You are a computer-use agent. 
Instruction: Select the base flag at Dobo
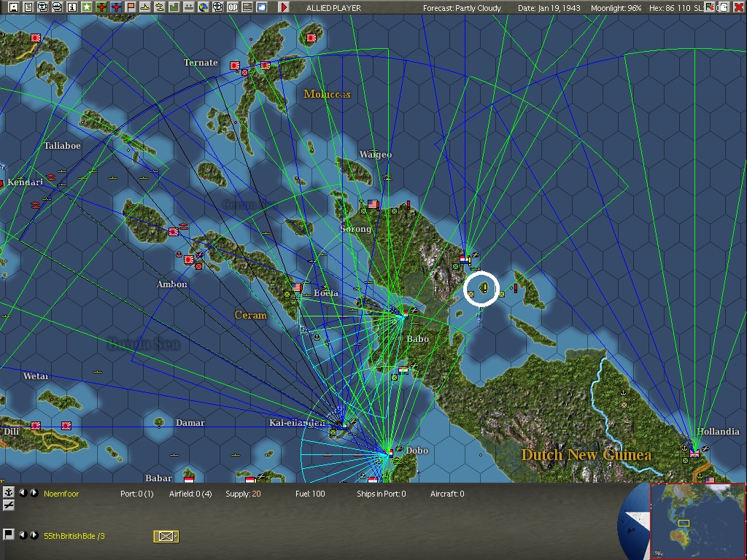[390, 454]
